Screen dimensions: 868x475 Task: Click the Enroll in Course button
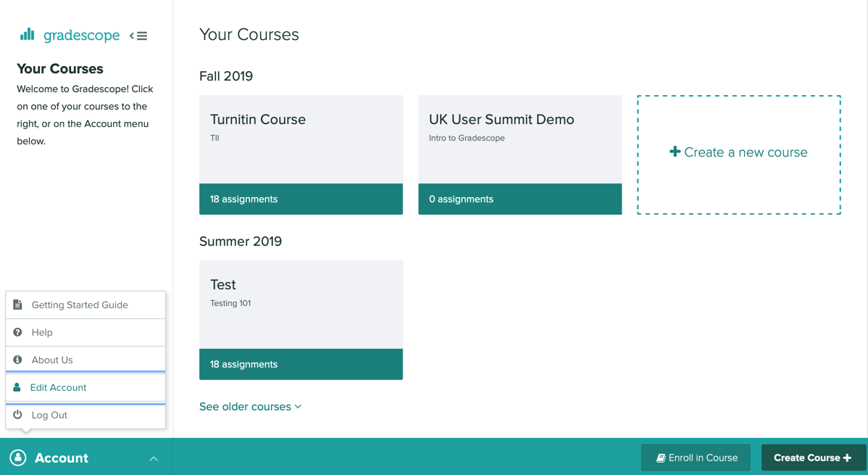tap(696, 458)
